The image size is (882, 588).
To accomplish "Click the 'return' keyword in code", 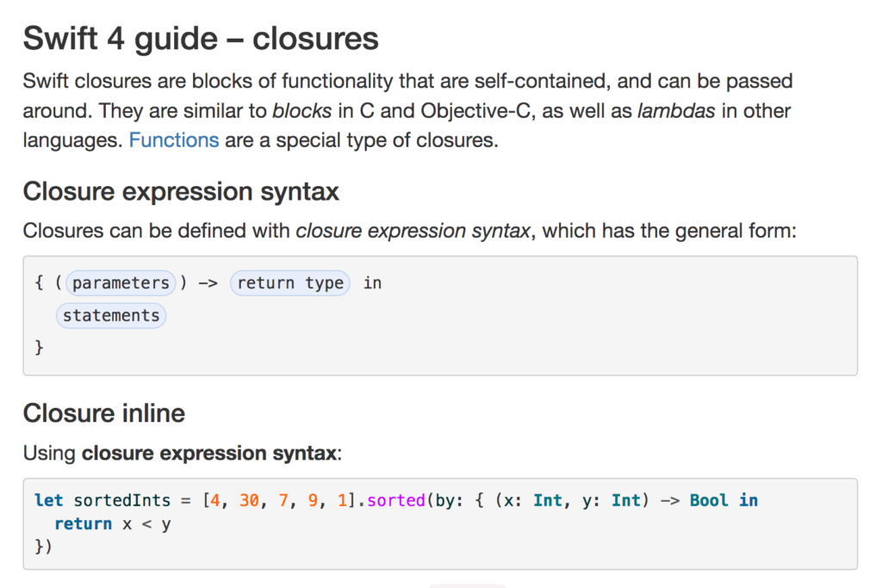I will click(x=83, y=523).
